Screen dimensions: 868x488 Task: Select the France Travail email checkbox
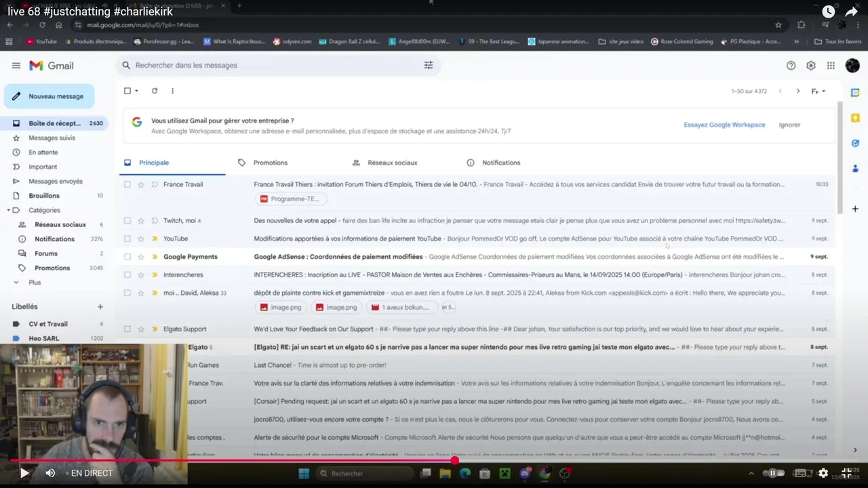(127, 184)
